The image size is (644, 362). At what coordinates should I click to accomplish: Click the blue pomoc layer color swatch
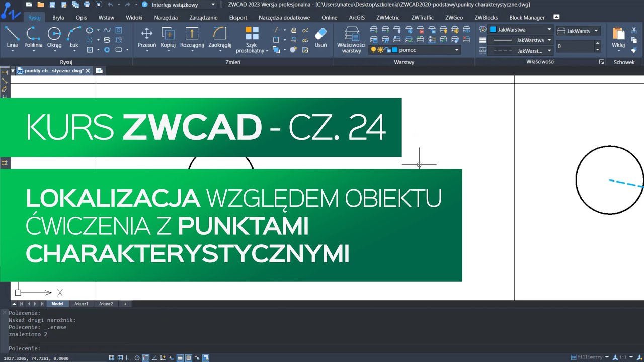pos(395,50)
